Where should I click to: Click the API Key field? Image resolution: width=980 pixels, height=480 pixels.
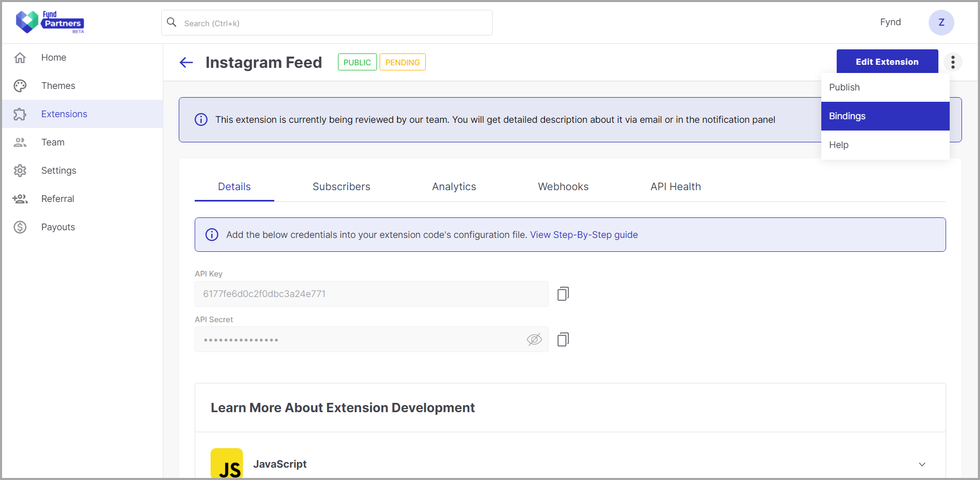tap(371, 294)
